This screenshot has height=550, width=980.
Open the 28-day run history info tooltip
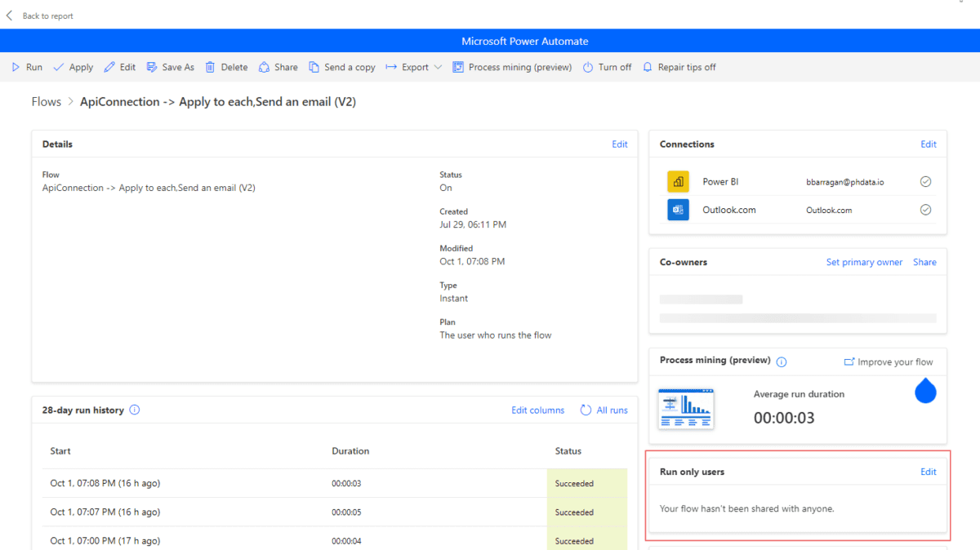point(134,410)
